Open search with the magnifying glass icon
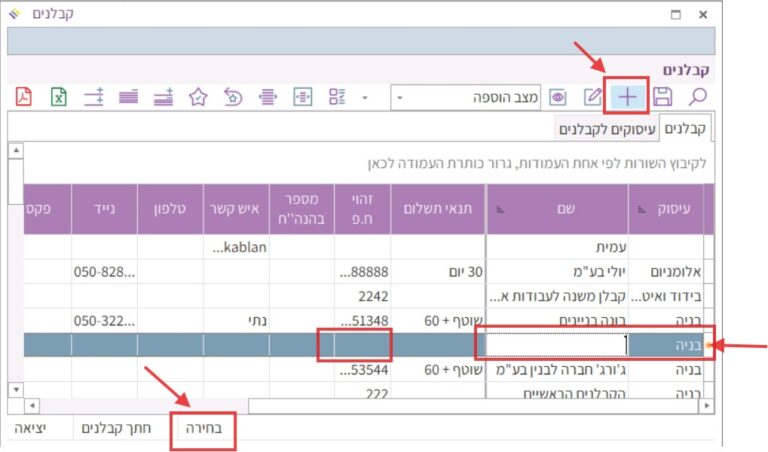The height and width of the screenshot is (452, 768). pos(697,97)
